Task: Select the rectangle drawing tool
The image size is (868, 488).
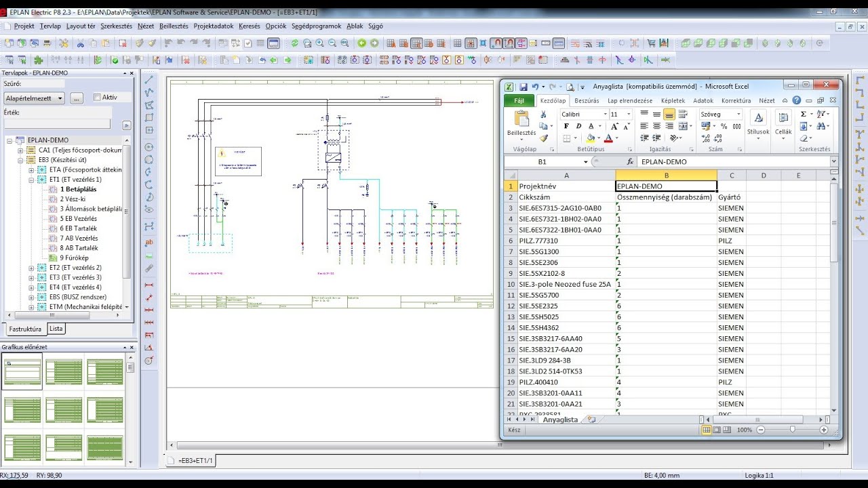Action: (149, 117)
